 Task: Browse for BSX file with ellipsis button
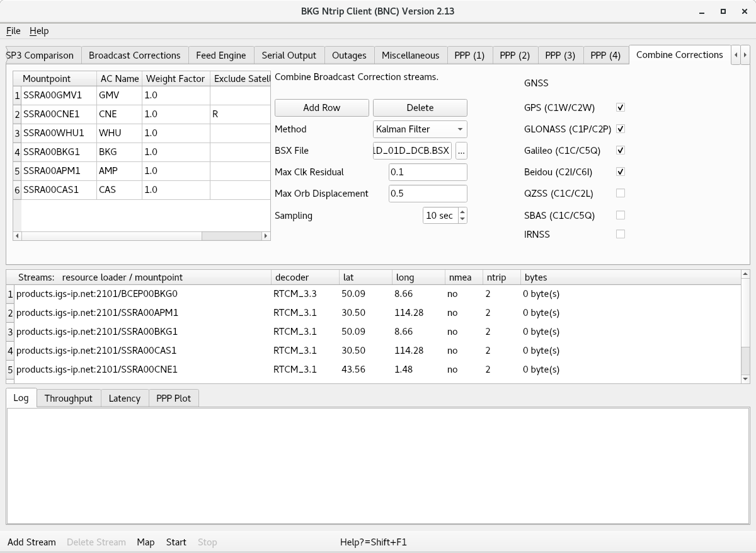pyautogui.click(x=461, y=151)
